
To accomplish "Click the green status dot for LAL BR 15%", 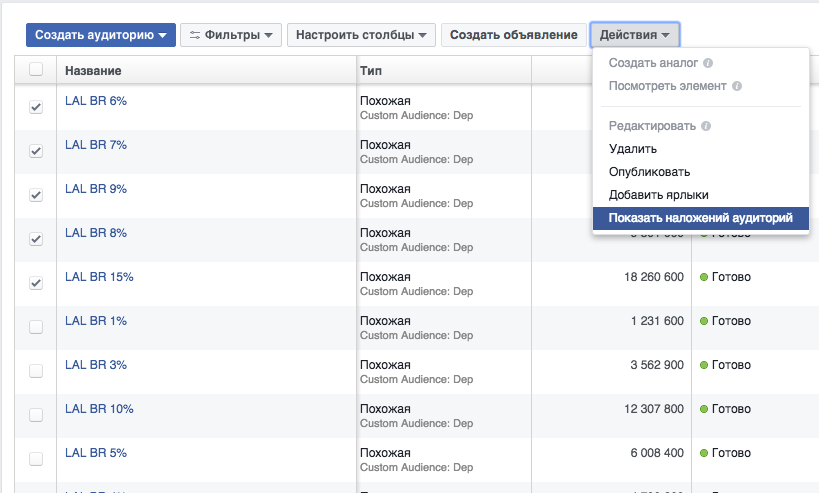I will coord(703,277).
